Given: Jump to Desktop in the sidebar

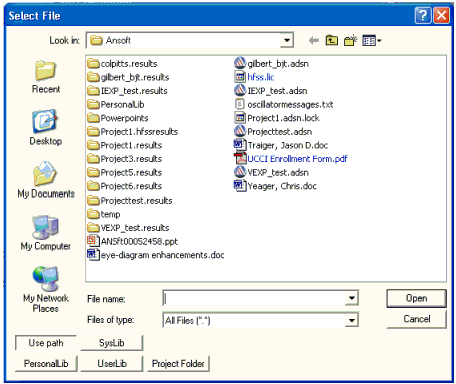Looking at the screenshot, I should point(46,127).
